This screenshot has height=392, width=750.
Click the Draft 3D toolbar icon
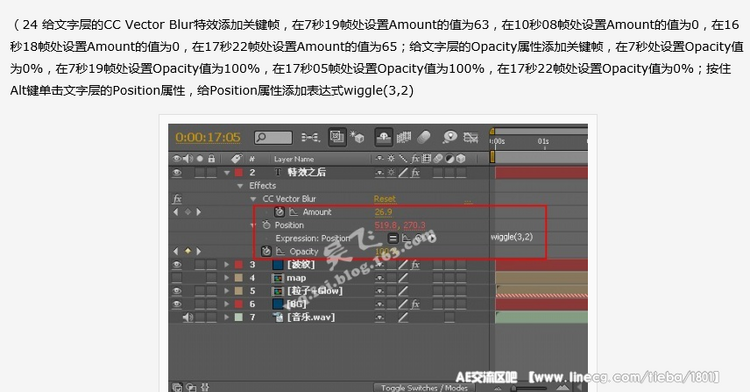357,138
